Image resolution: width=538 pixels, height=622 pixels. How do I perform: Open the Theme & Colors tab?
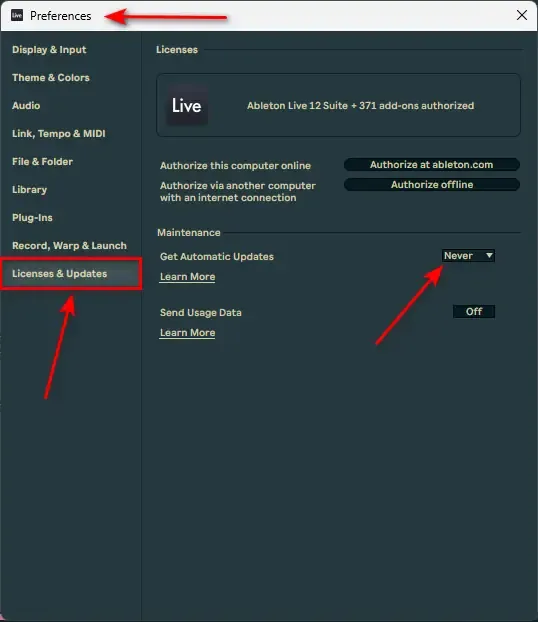tap(51, 77)
